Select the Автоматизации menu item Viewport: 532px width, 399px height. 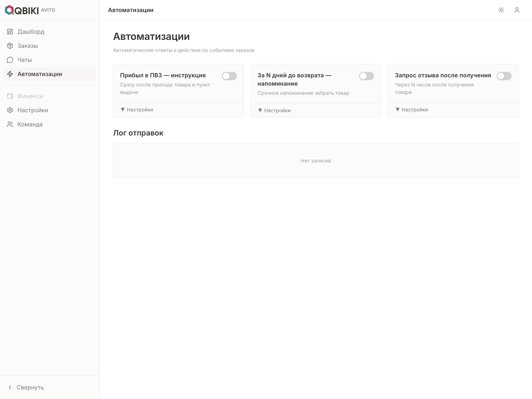49,74
